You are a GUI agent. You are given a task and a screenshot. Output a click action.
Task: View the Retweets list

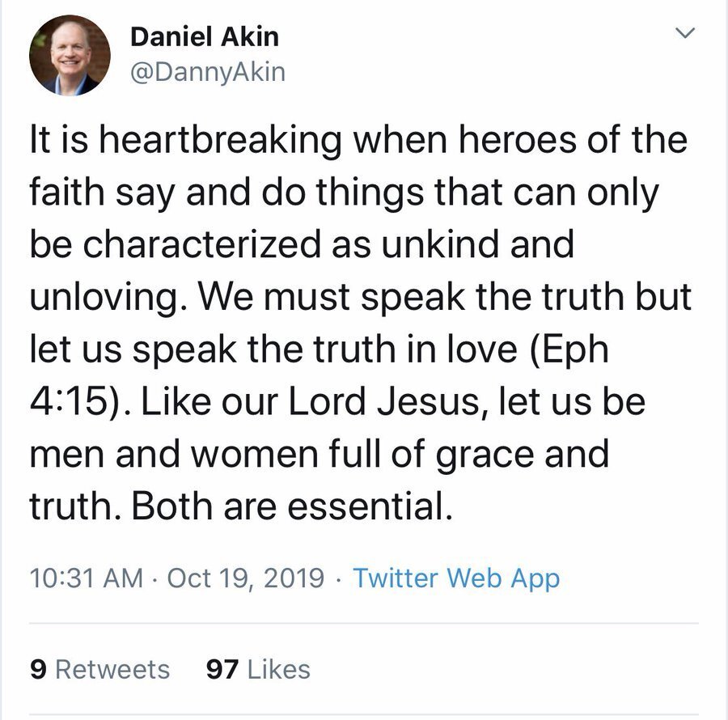click(x=99, y=669)
